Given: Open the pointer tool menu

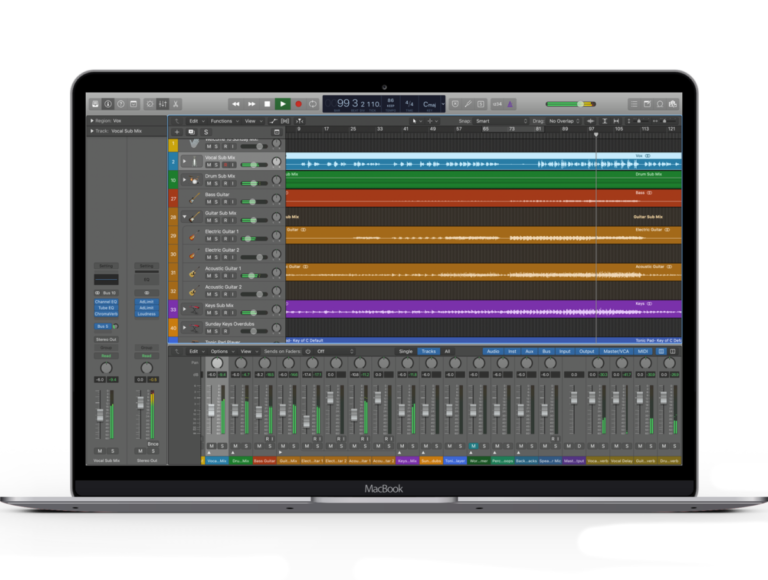Looking at the screenshot, I should 416,121.
